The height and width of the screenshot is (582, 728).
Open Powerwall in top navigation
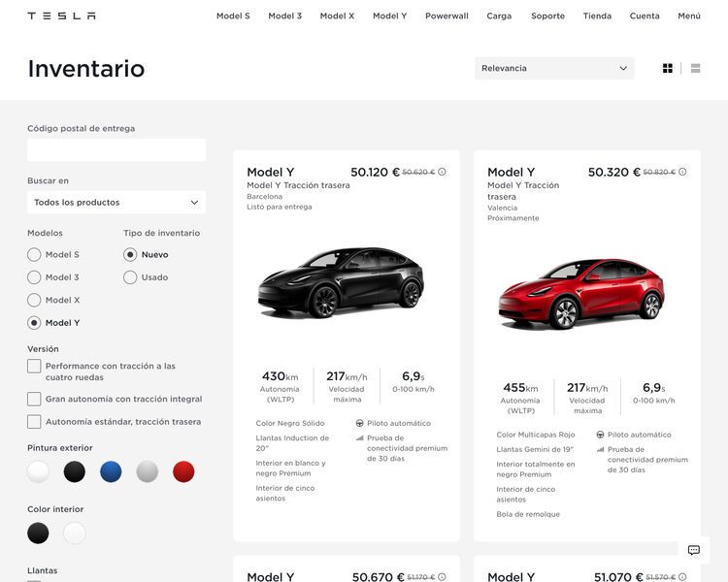[x=447, y=16]
